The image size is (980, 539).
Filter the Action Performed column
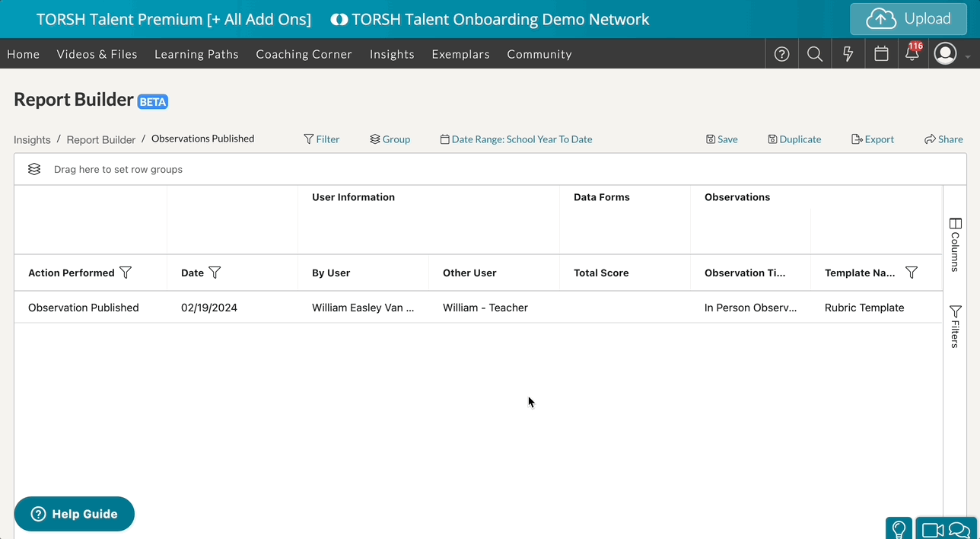click(126, 273)
